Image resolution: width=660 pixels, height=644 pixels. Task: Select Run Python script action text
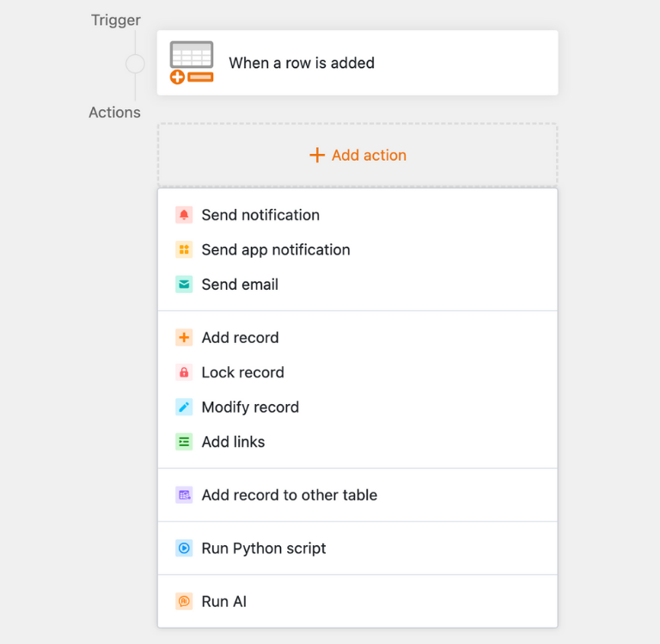click(x=264, y=549)
